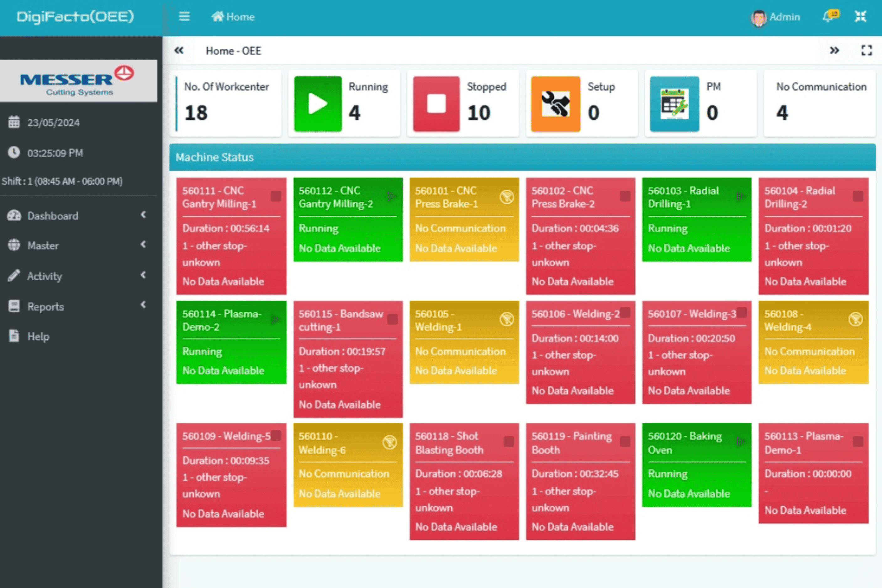Click the red Stopped square icon
The image size is (882, 588).
[436, 104]
